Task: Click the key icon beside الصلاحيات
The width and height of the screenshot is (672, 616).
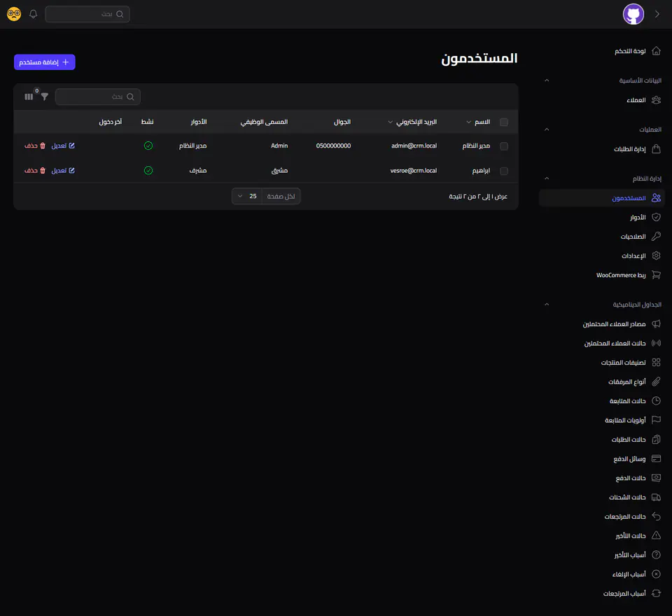Action: (656, 236)
